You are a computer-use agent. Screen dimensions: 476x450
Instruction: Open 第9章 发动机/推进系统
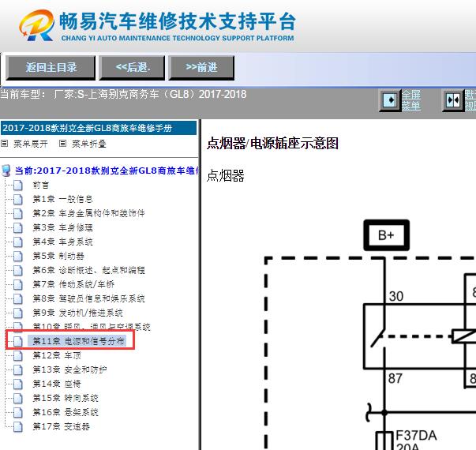[77, 313]
